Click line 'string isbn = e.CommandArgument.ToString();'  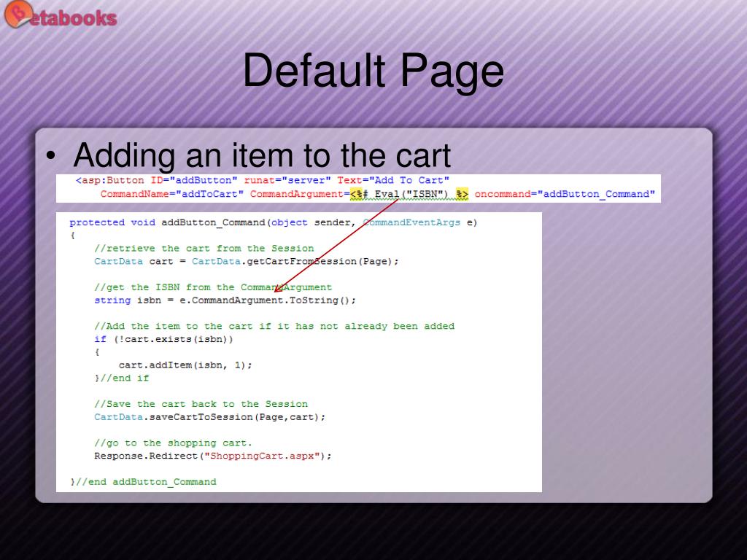pos(225,300)
